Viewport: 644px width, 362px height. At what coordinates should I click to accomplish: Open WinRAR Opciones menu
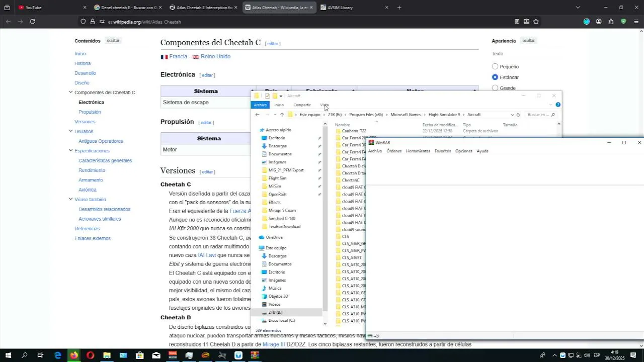464,151
